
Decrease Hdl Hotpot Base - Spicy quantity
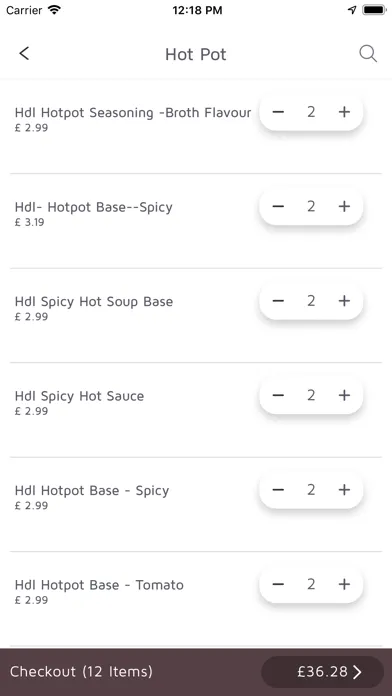pyautogui.click(x=278, y=490)
